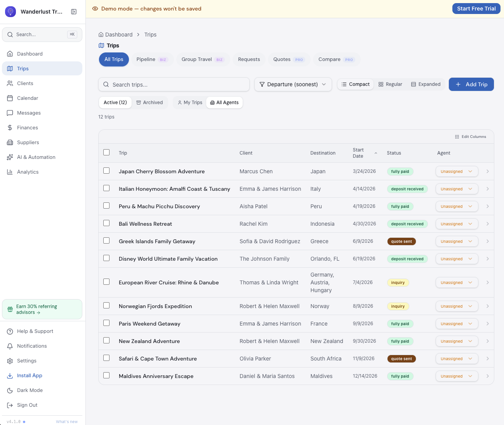This screenshot has height=425, width=504.
Task: Click the Add Trip button
Action: pos(471,84)
